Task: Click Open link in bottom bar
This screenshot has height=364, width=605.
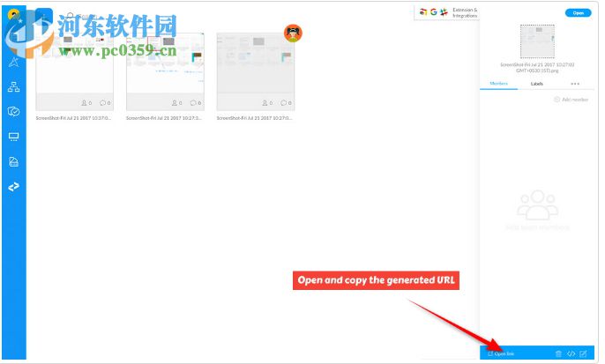Action: tap(501, 353)
